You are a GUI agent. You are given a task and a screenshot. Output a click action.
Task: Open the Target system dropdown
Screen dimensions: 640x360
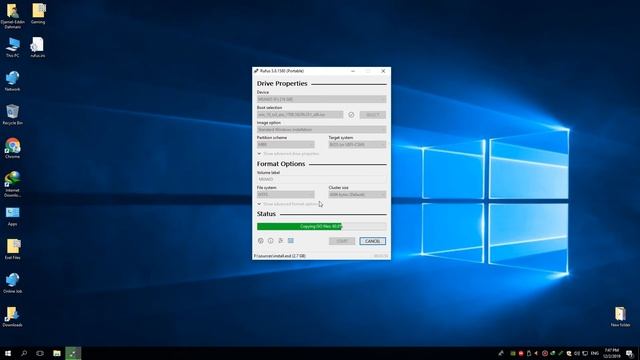coord(357,144)
